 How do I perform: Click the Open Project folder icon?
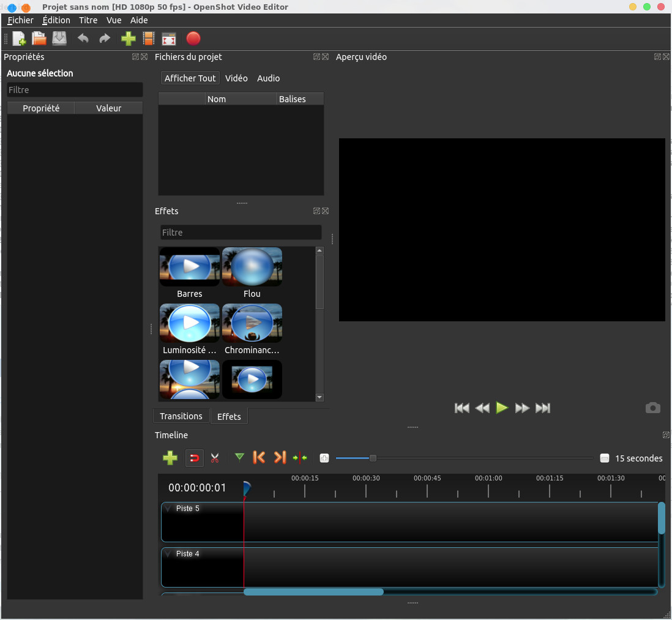pos(39,39)
